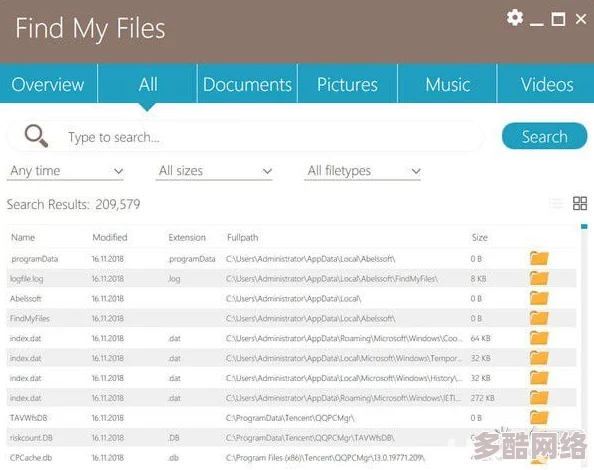Open folder for 272 KB index.dat
Screen dimensions: 594x470
coord(539,398)
